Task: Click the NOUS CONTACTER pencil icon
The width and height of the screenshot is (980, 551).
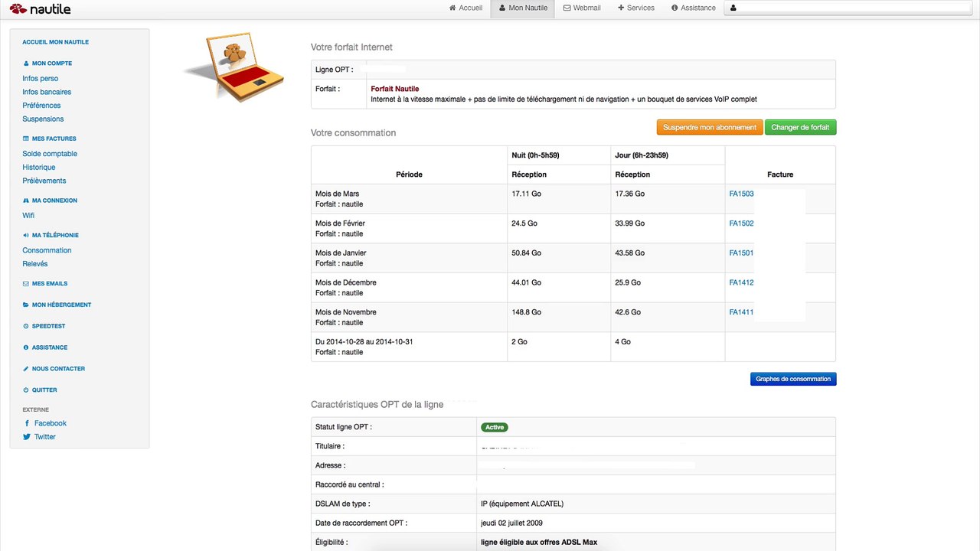Action: pos(26,369)
